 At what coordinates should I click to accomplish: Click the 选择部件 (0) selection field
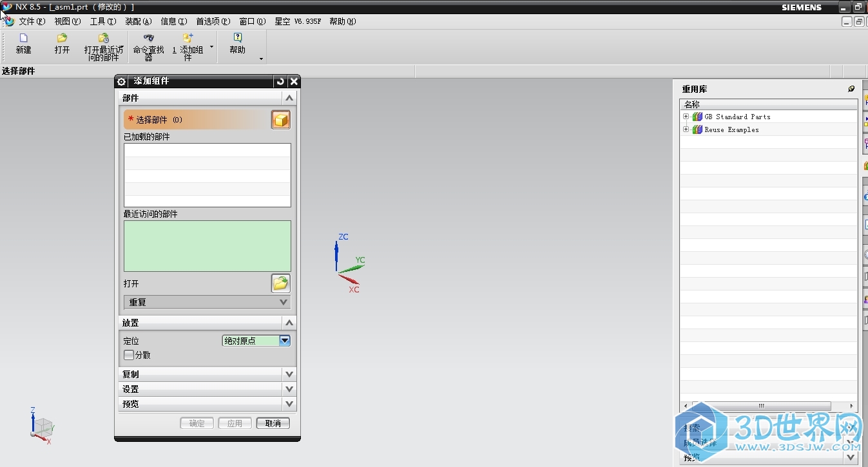click(x=197, y=120)
